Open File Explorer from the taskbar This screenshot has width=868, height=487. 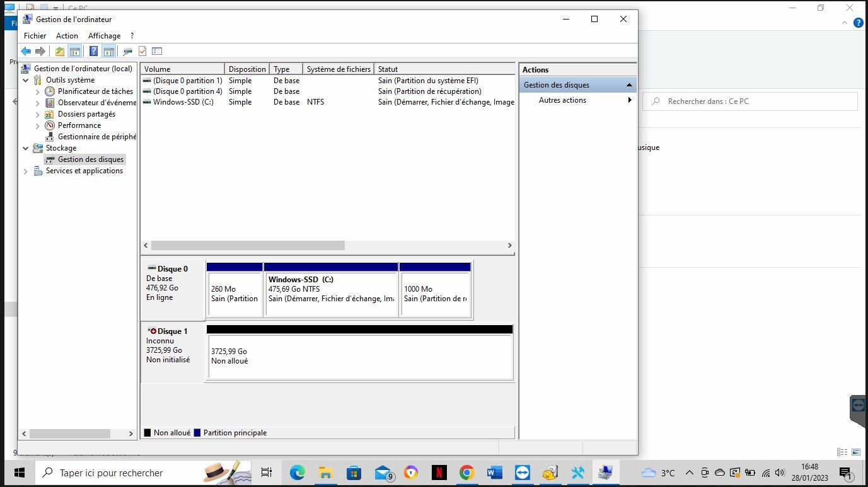325,473
